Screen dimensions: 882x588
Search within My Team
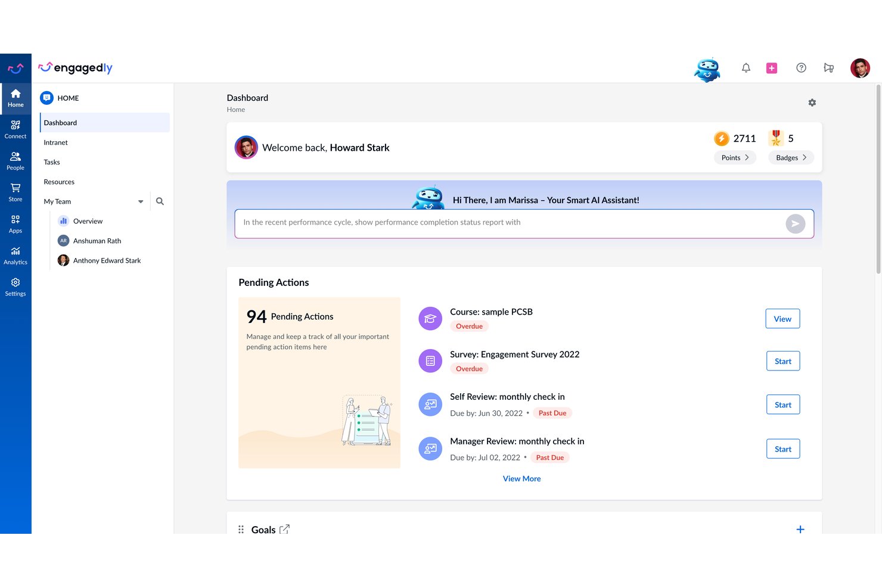160,201
